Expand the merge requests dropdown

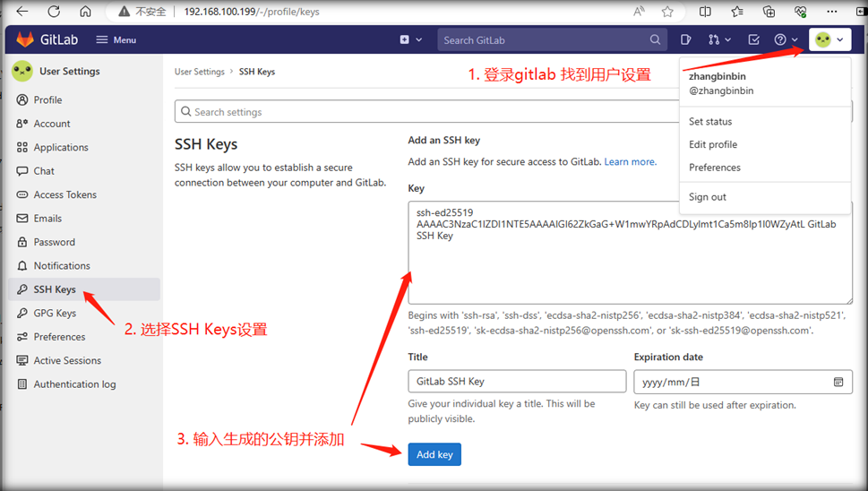coord(719,39)
